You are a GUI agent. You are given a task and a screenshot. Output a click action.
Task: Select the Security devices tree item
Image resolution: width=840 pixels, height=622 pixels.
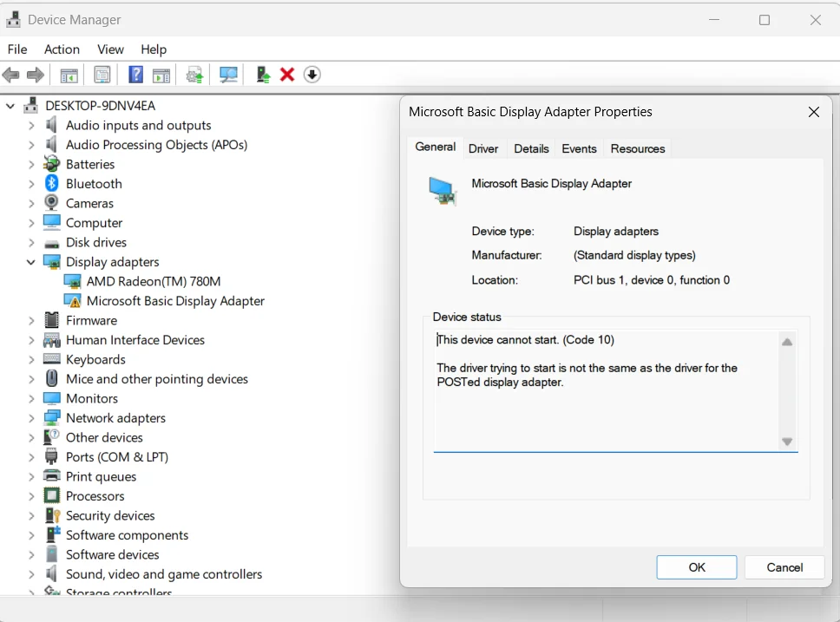click(110, 515)
